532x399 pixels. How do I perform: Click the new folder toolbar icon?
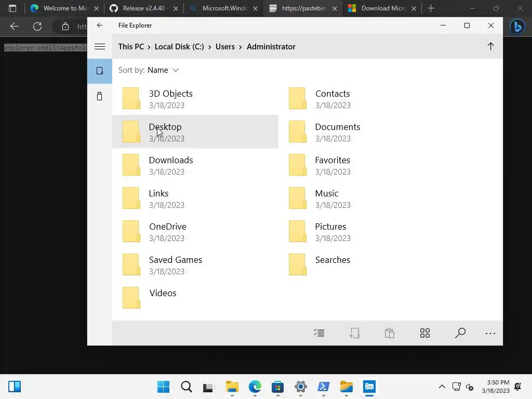click(x=354, y=333)
